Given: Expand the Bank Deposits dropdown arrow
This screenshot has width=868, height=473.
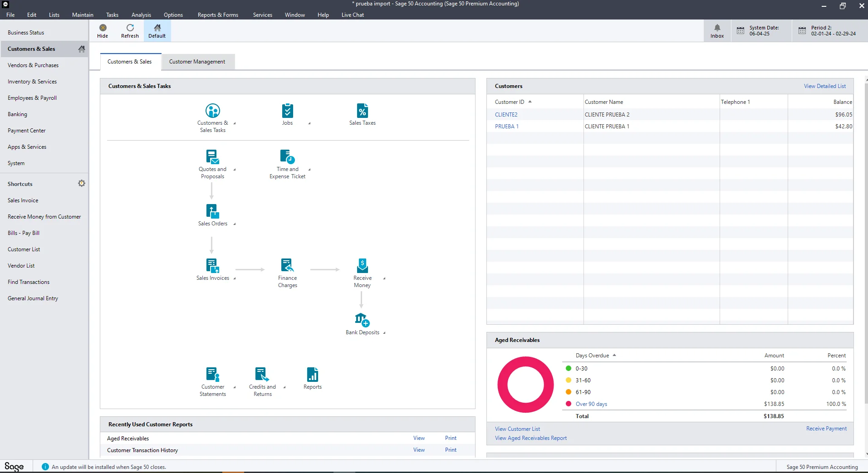Looking at the screenshot, I should pyautogui.click(x=384, y=332).
